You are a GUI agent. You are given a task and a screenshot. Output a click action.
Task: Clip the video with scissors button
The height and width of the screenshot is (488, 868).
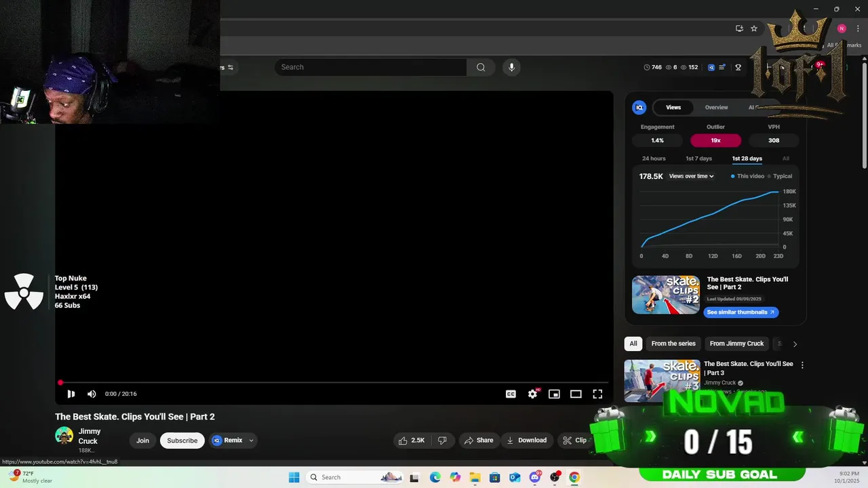click(574, 441)
